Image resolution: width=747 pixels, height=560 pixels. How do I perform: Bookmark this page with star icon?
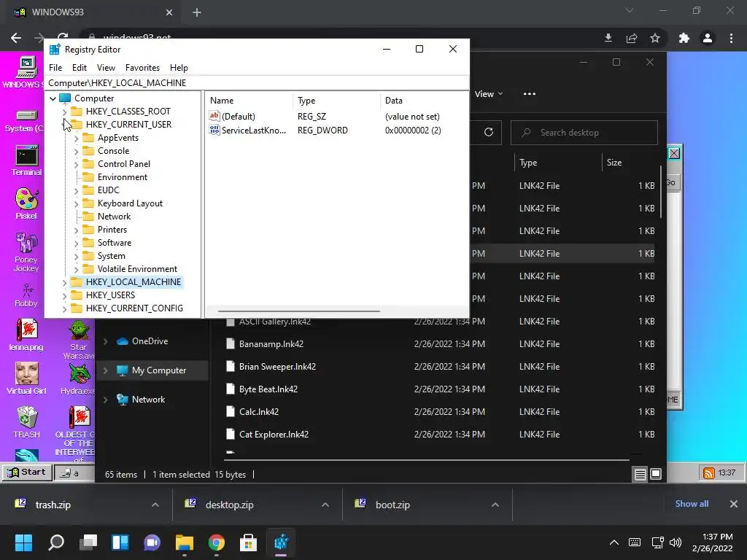point(655,38)
